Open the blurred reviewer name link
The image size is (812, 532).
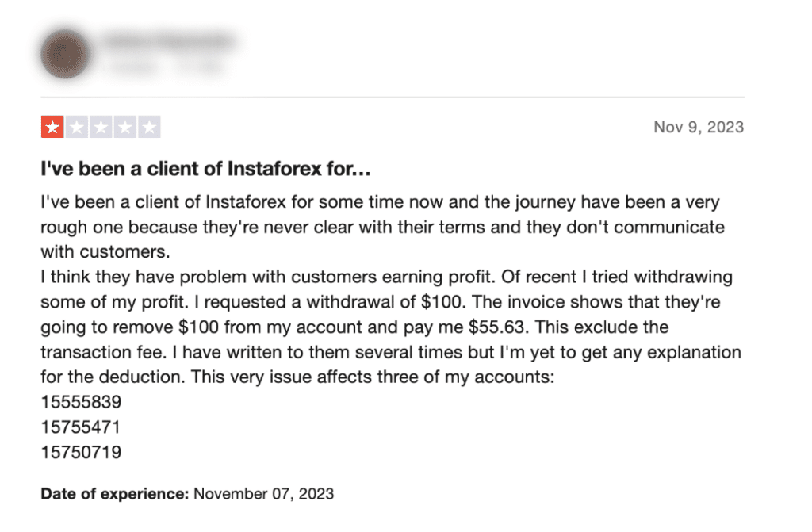click(167, 38)
